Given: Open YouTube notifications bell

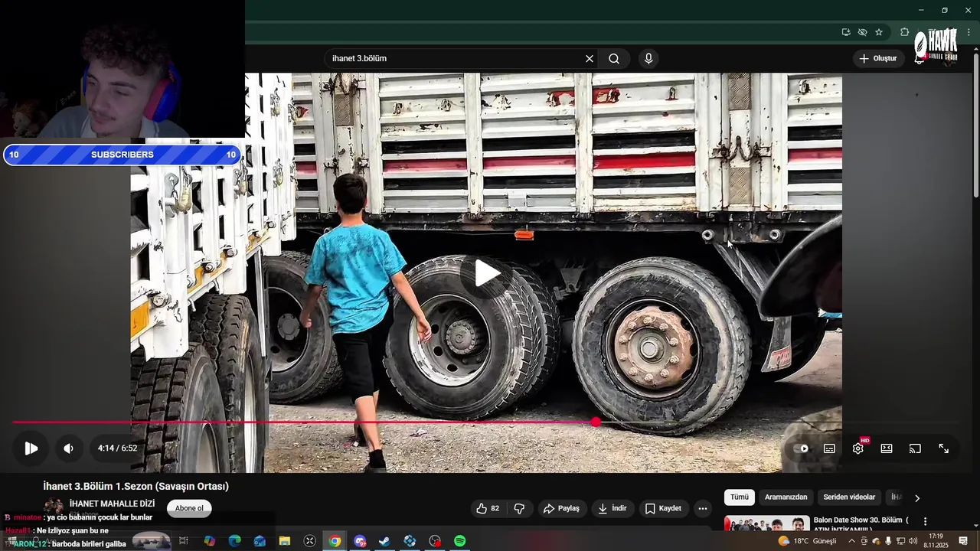Looking at the screenshot, I should (x=920, y=59).
